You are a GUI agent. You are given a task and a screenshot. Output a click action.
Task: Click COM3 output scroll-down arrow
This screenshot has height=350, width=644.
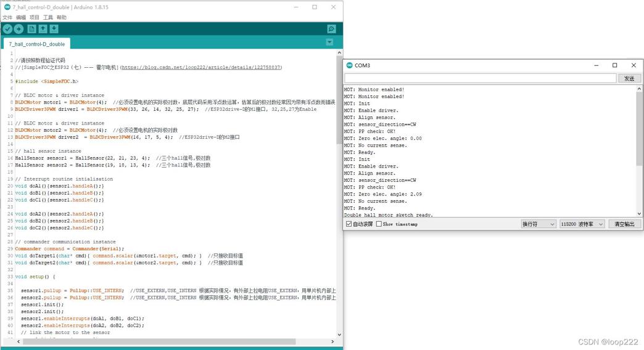[x=640, y=214]
